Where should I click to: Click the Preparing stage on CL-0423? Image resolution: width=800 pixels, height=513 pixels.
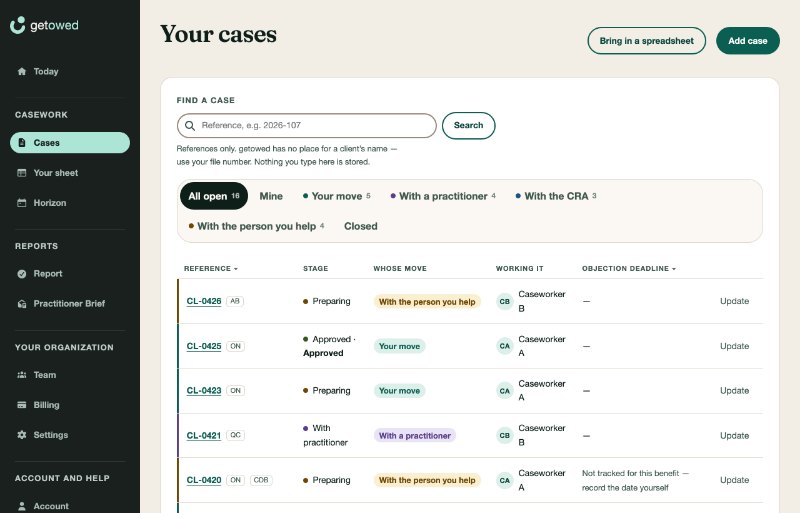click(x=327, y=390)
